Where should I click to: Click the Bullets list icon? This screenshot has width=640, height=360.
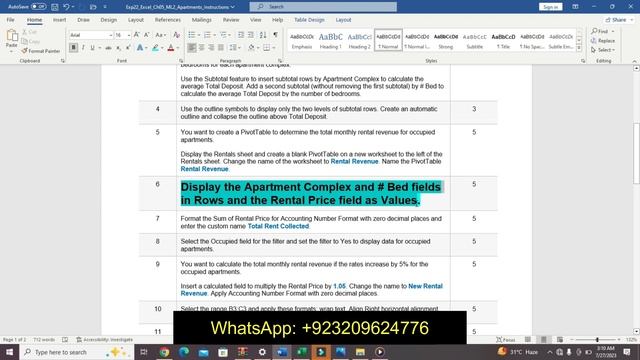(x=191, y=35)
